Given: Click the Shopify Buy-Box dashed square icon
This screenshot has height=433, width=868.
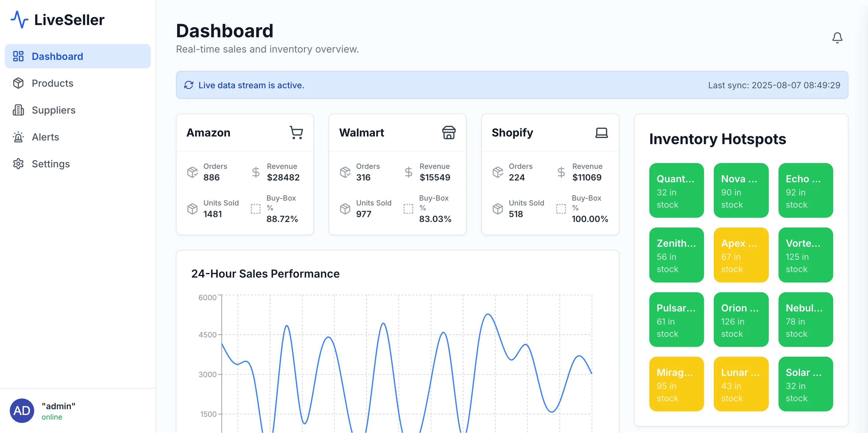Looking at the screenshot, I should [561, 209].
